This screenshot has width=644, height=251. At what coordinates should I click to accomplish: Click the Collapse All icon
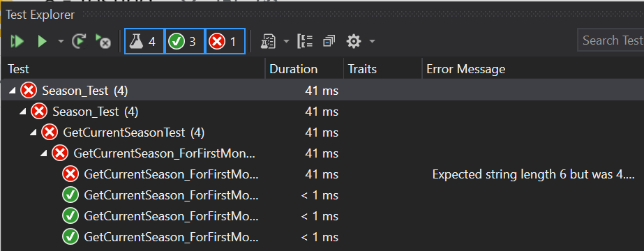point(329,41)
